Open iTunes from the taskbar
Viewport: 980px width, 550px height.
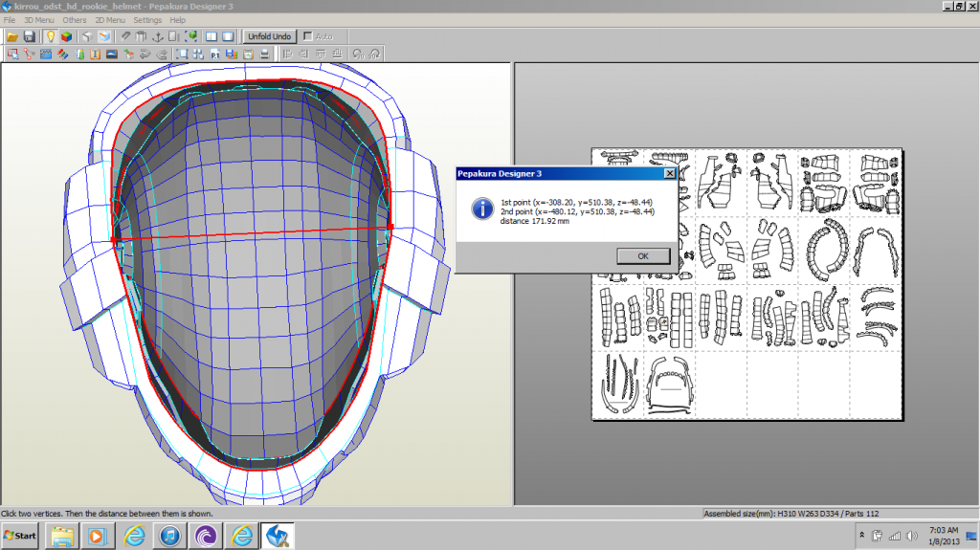tap(170, 537)
